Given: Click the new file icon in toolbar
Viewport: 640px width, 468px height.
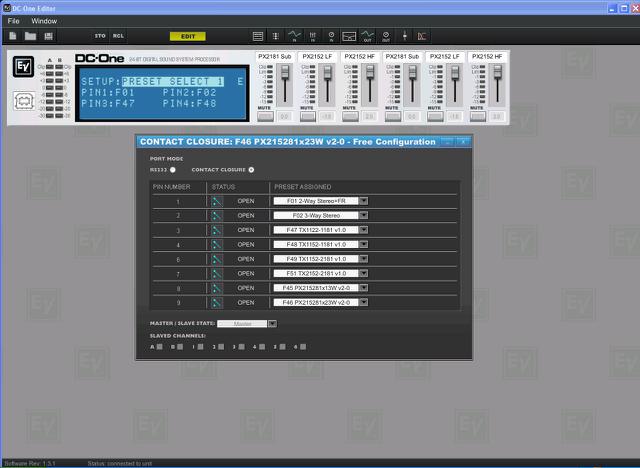Looking at the screenshot, I should [13, 36].
